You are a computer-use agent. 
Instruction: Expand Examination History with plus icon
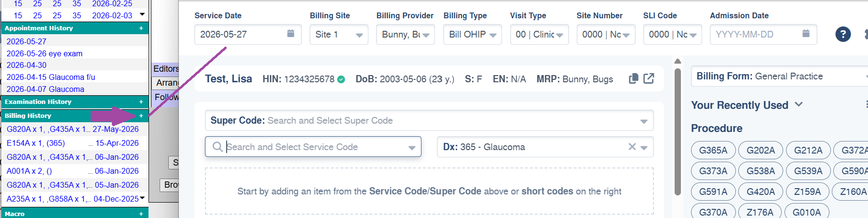[141, 102]
